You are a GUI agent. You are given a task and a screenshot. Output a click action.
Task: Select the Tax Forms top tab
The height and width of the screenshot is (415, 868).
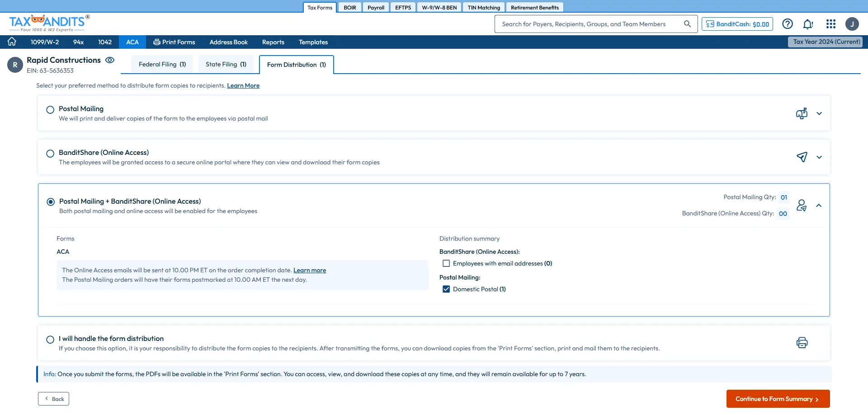pyautogui.click(x=320, y=8)
